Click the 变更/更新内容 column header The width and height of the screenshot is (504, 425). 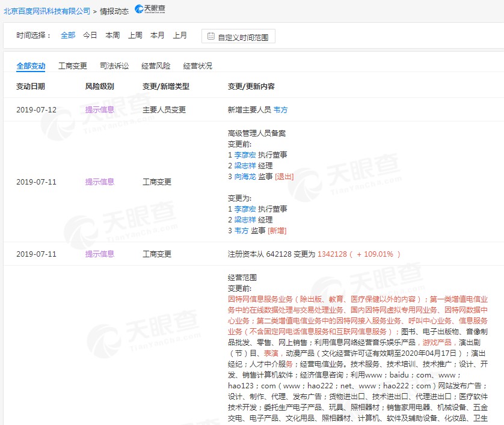click(251, 87)
